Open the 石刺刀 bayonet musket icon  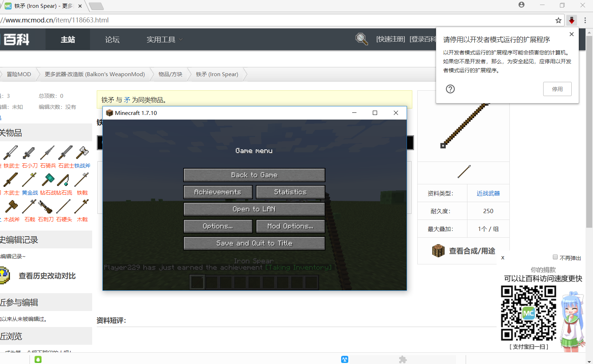point(46,206)
